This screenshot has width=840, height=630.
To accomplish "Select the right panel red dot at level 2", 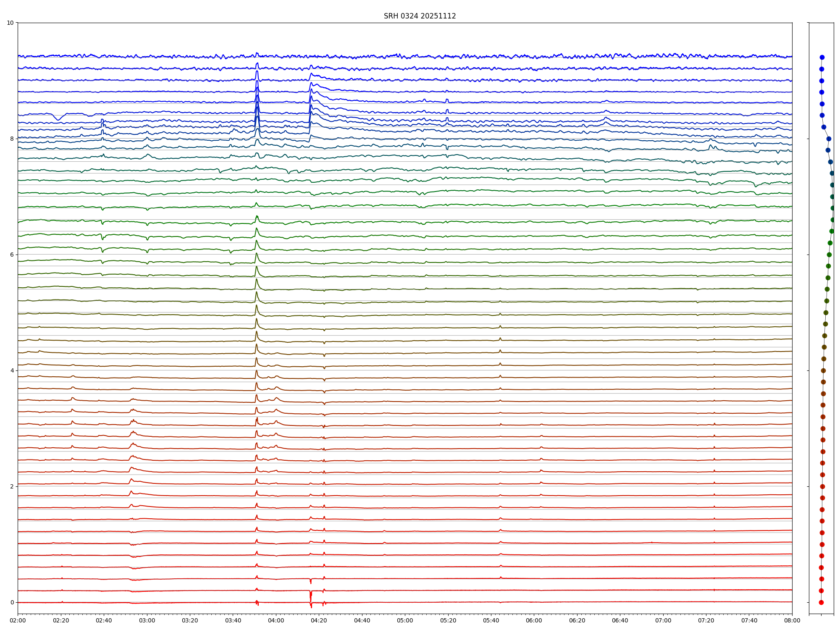I will 822,486.
